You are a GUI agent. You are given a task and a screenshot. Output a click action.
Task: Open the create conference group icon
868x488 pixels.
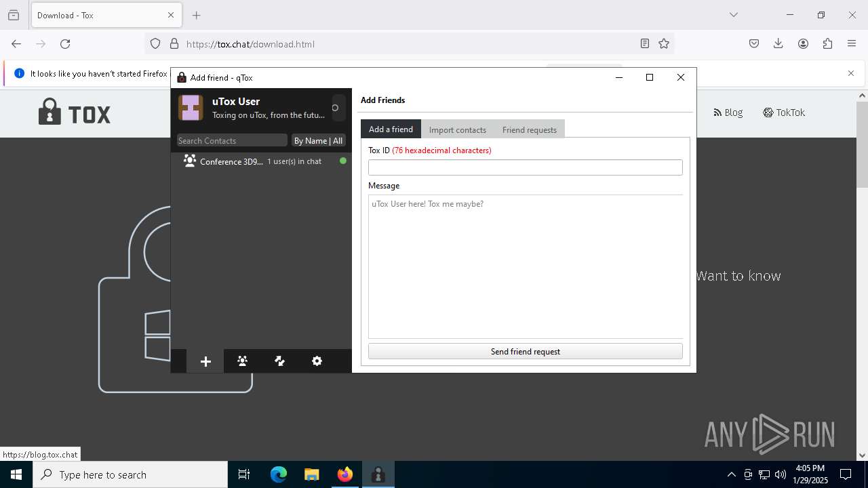[x=242, y=361]
